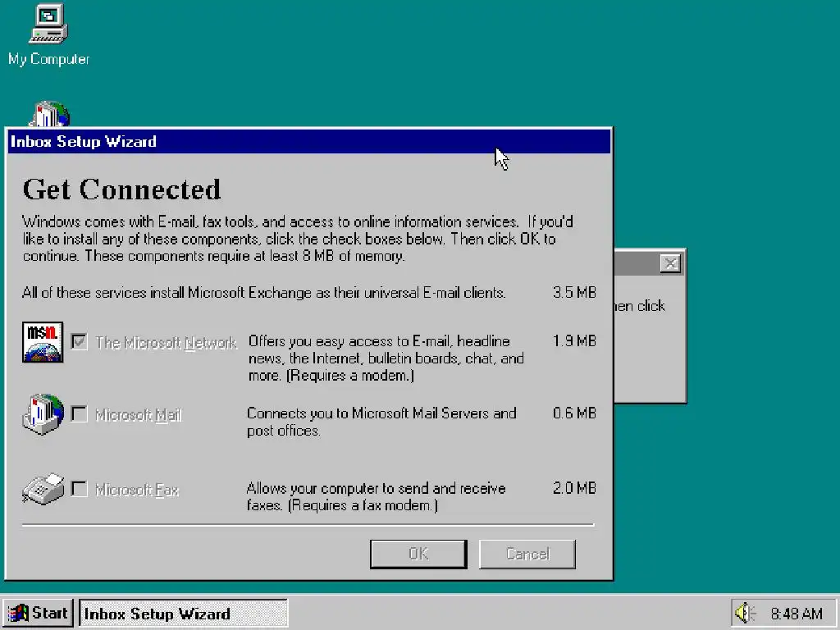Click the 'All of these services install' line
This screenshot has width=840, height=630.
tap(264, 293)
